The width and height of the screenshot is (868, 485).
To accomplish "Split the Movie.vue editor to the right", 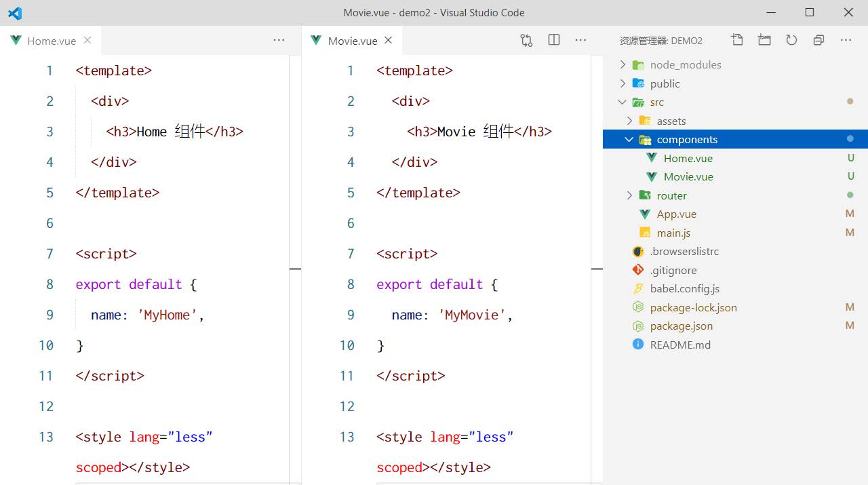I will click(x=554, y=40).
